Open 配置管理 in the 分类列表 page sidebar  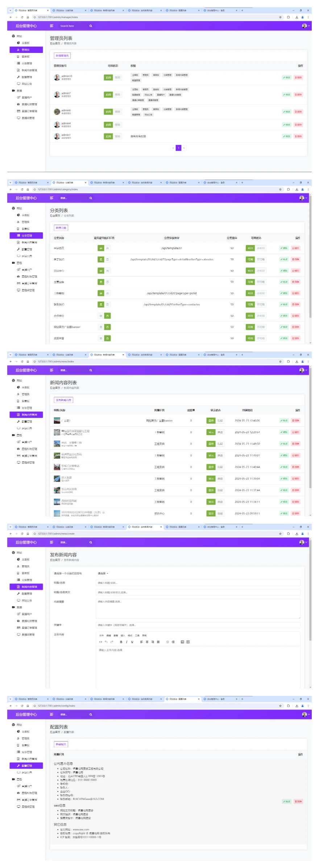[26, 249]
